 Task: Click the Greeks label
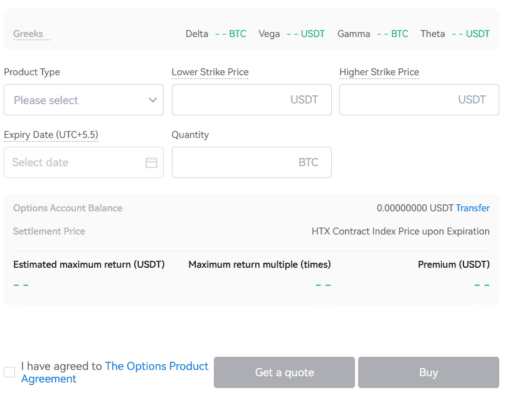[28, 34]
